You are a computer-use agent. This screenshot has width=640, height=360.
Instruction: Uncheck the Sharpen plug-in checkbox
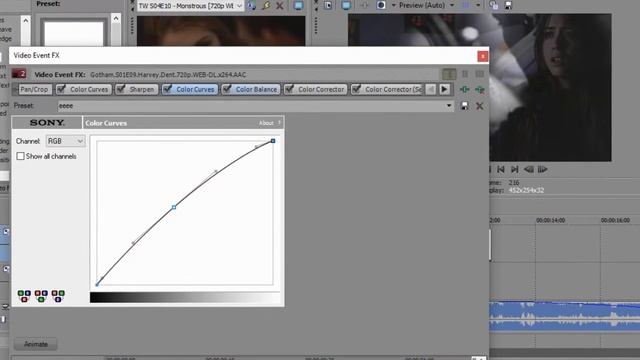120,89
